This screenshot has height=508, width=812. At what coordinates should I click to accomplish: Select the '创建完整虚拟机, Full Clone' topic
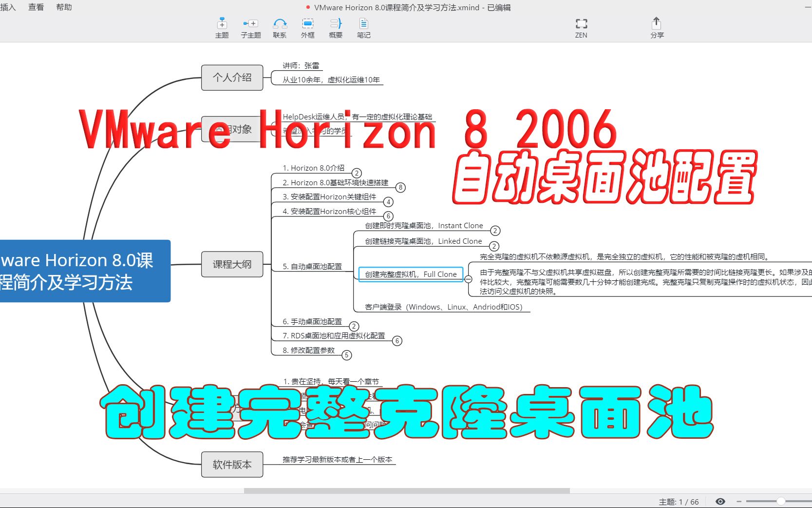coord(411,274)
